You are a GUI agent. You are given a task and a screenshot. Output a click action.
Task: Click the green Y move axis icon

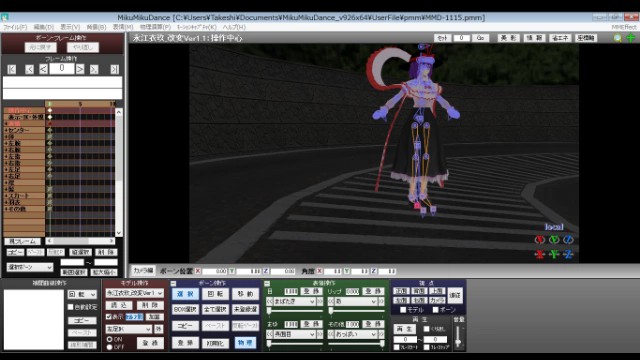tap(554, 254)
